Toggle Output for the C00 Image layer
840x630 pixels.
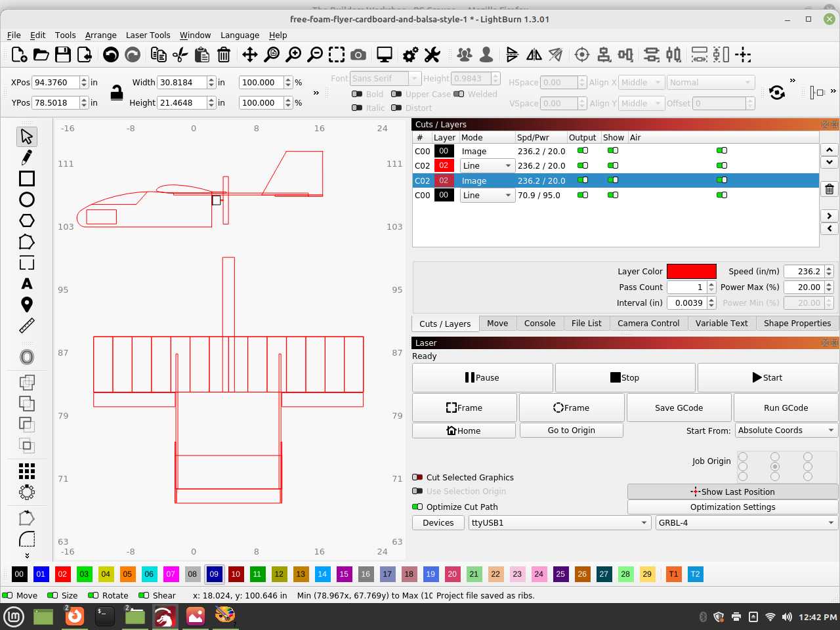(x=581, y=150)
